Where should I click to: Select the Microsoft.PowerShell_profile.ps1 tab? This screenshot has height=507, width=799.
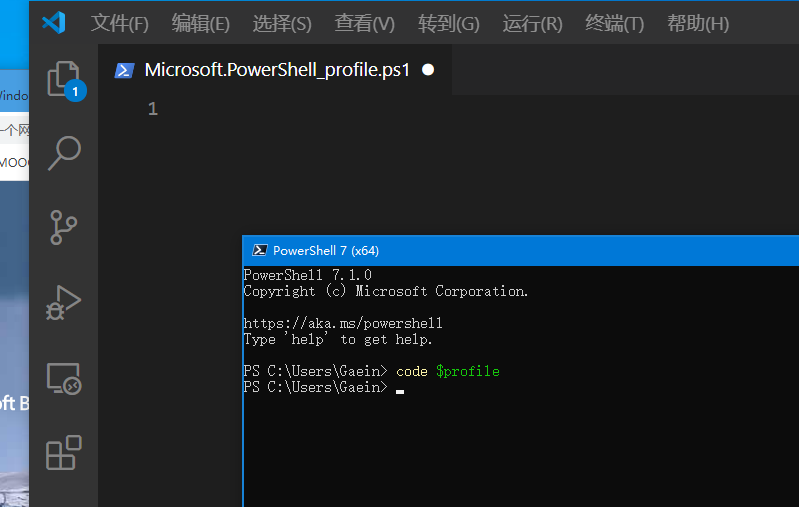pos(275,70)
